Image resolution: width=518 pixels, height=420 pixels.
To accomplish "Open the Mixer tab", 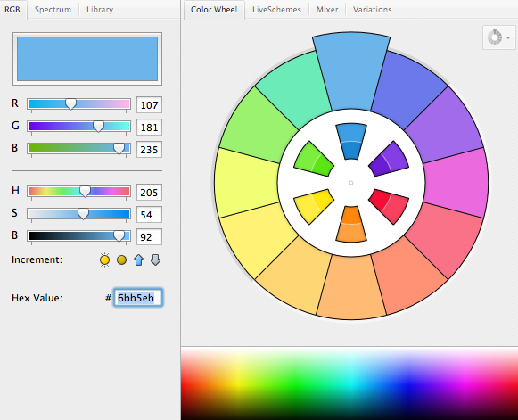I will (327, 10).
